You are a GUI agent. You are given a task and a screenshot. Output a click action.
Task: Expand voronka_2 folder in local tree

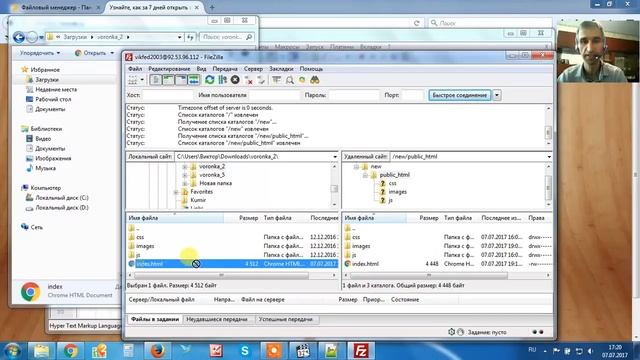(185, 167)
